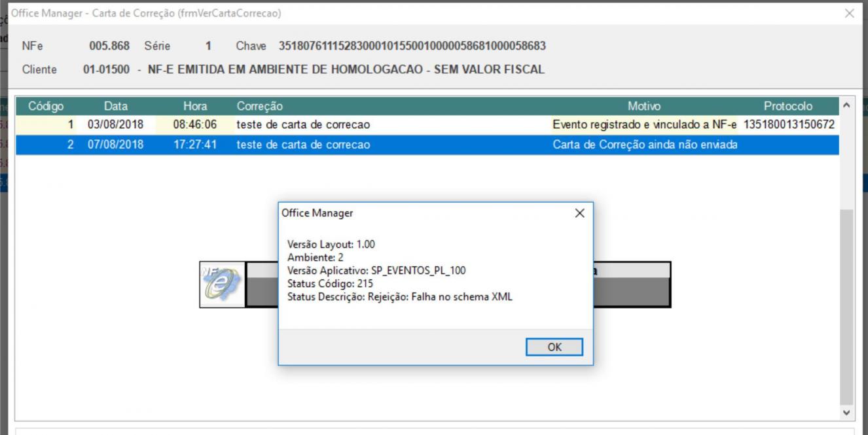Click the scrollbar up arrow
Screen dimensions: 868x435
click(847, 105)
